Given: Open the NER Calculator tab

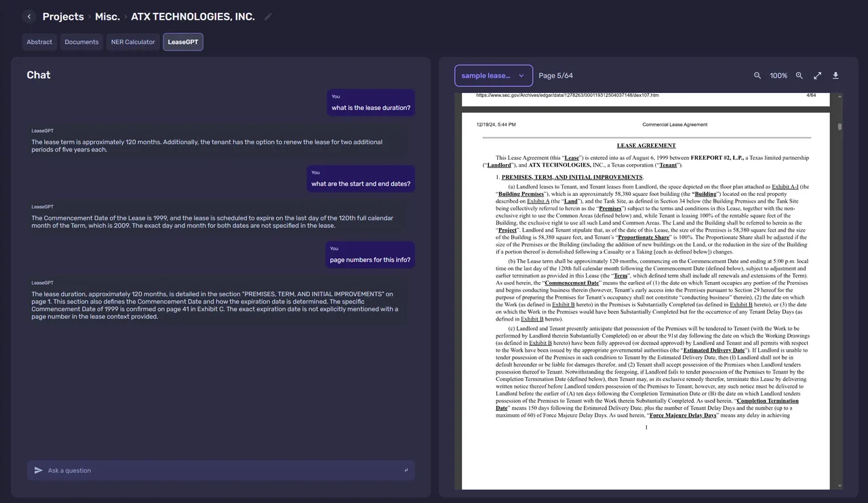Looking at the screenshot, I should click(133, 42).
